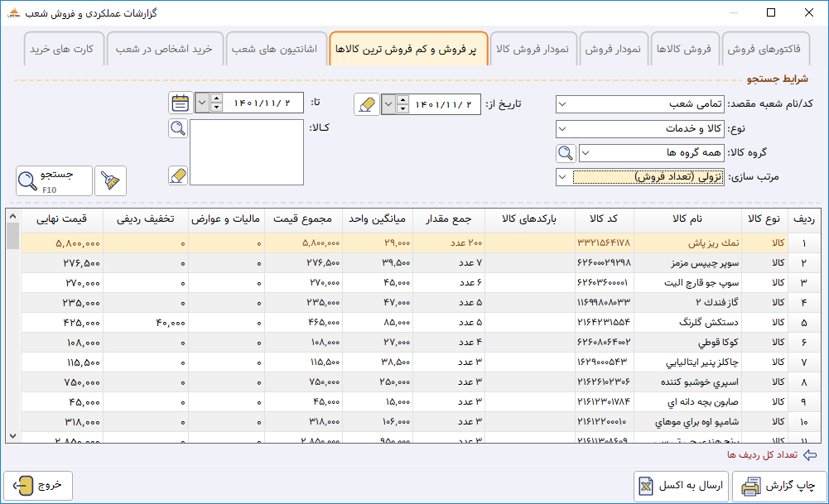The height and width of the screenshot is (504, 829).
Task: Open the 'کارت های خرید' tab
Action: pyautogui.click(x=62, y=49)
